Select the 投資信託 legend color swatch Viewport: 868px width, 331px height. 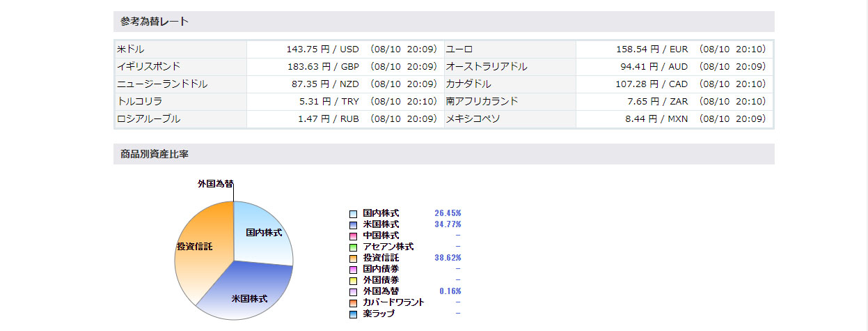[354, 259]
